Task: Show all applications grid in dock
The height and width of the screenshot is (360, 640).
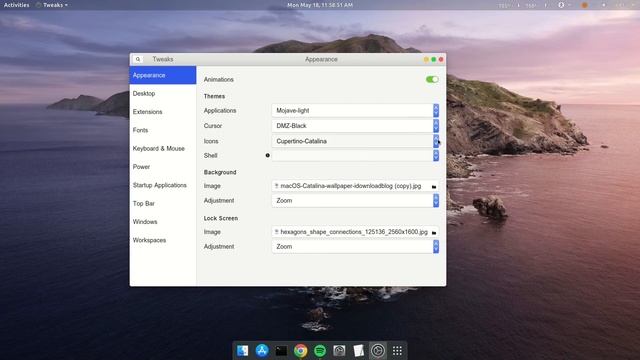Action: 397,351
